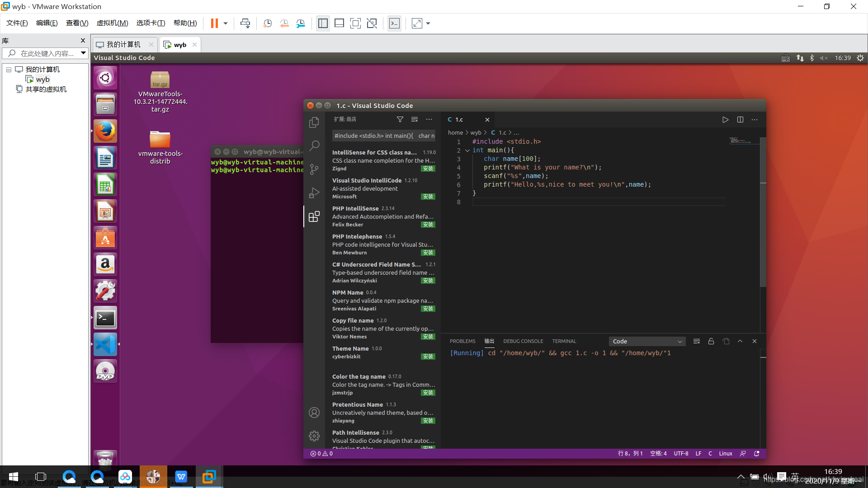Split the editor right
The image size is (868, 488).
pyautogui.click(x=740, y=120)
